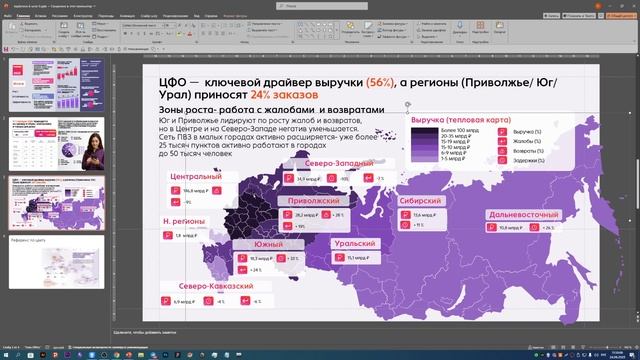Click the New Slide (Создать слайд) icon
640x360 pixels.
pos(64,26)
